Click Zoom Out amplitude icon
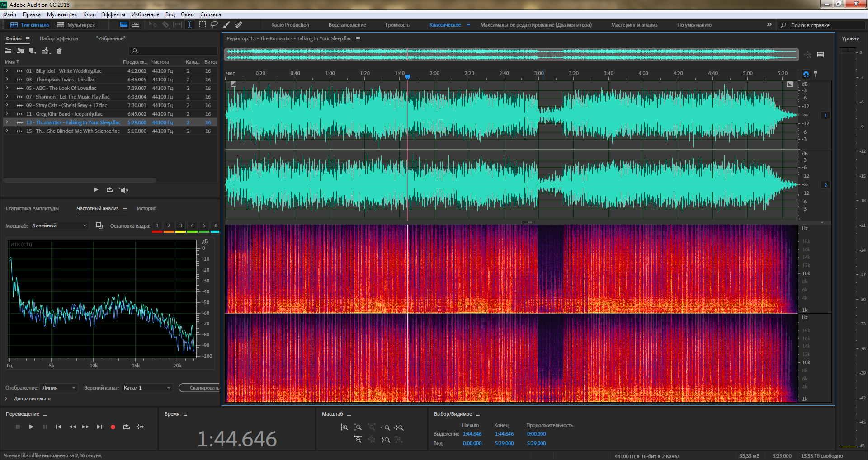This screenshot has height=460, width=868. (358, 427)
